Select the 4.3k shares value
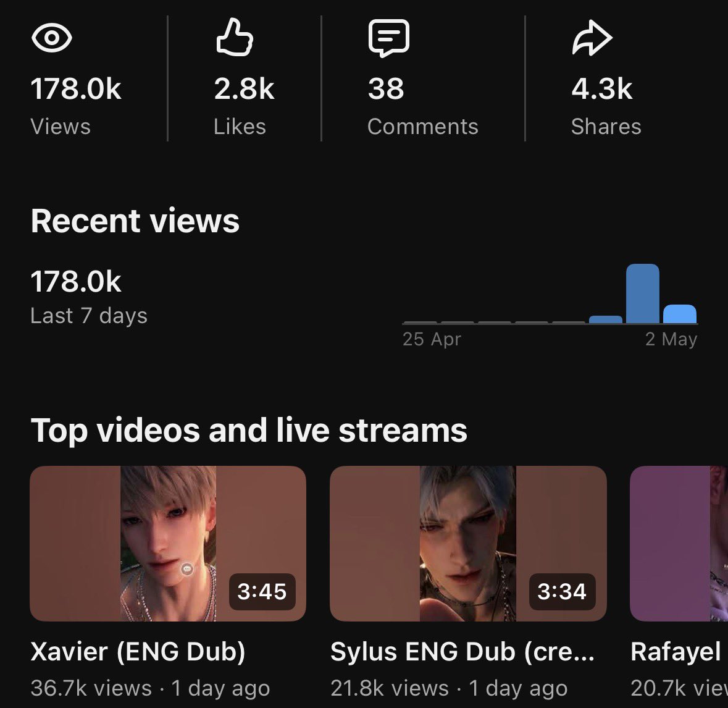The width and height of the screenshot is (728, 708). 601,88
